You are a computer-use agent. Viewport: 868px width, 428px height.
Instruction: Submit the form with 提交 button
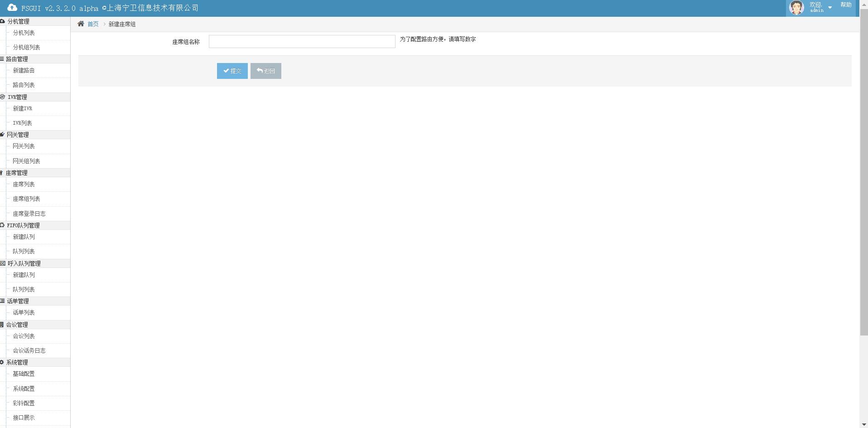(232, 71)
